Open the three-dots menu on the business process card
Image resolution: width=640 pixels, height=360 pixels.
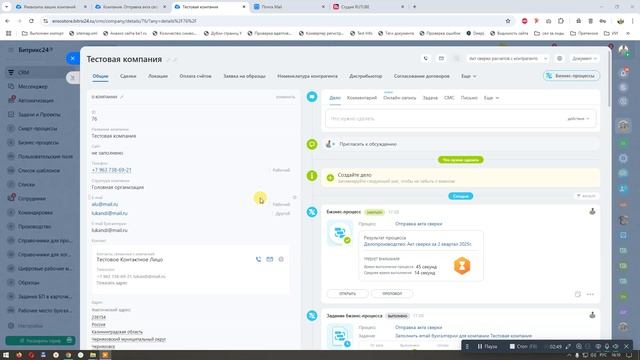590,294
